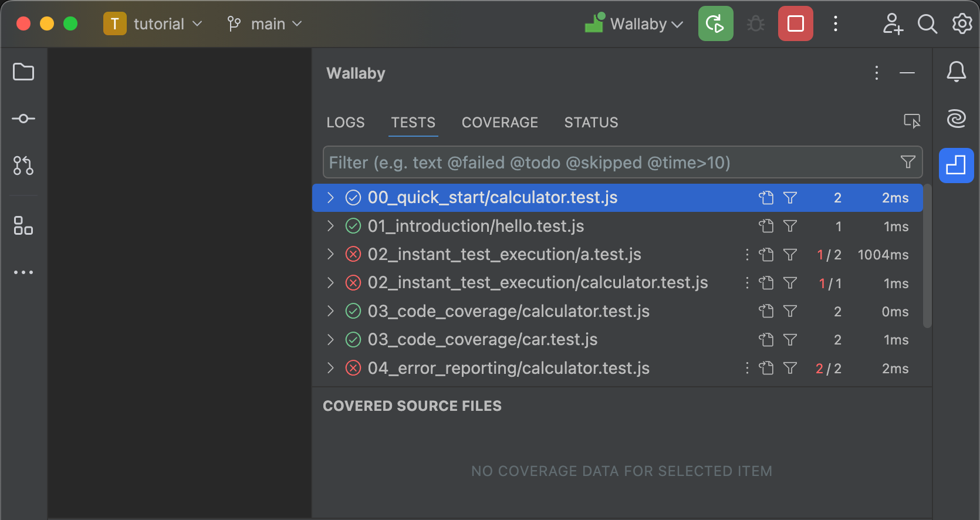Switch to the COVERAGE tab
The width and height of the screenshot is (980, 520).
(x=500, y=122)
